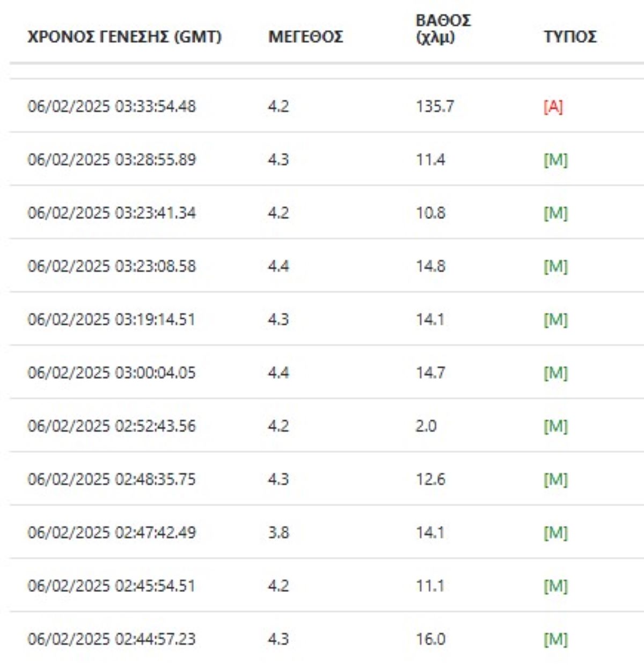Click the 16.0 depth value
The height and width of the screenshot is (666, 644).
point(430,639)
